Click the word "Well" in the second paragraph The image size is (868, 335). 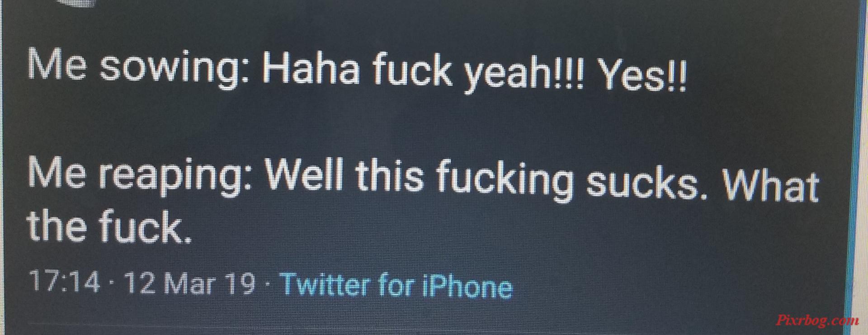(x=304, y=175)
